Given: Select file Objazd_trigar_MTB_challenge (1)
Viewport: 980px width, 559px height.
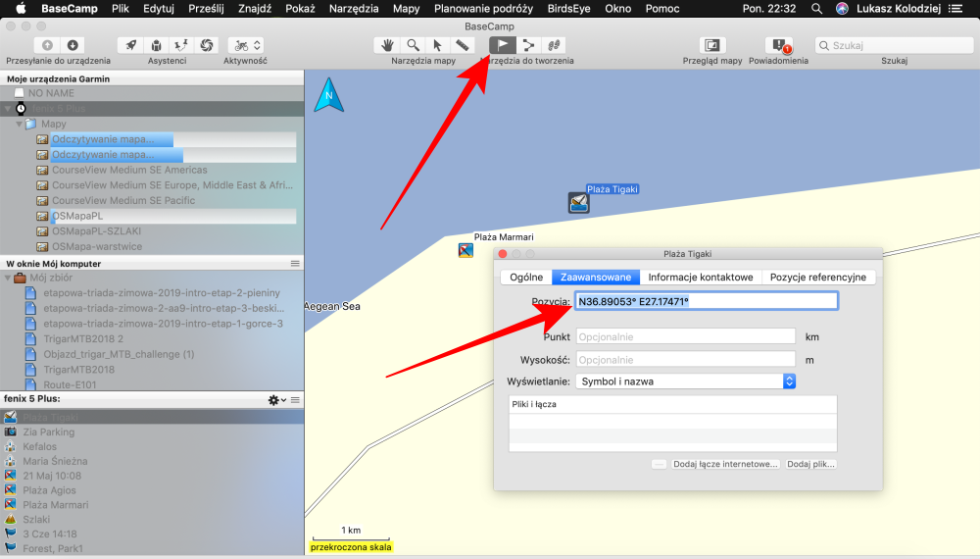Looking at the screenshot, I should tap(119, 354).
